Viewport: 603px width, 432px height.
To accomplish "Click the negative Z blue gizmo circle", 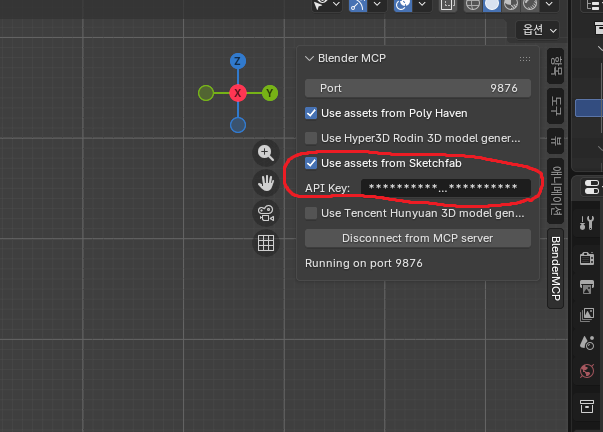I will tap(238, 125).
